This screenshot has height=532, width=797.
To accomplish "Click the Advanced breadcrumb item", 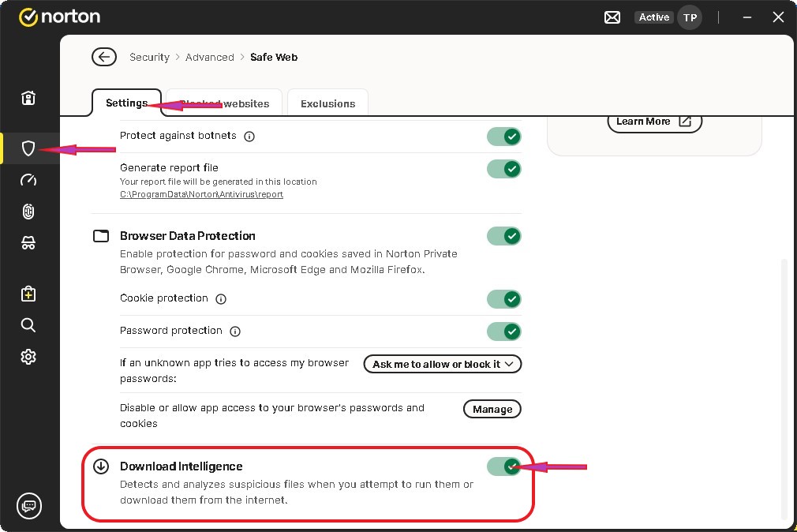I will tap(210, 57).
